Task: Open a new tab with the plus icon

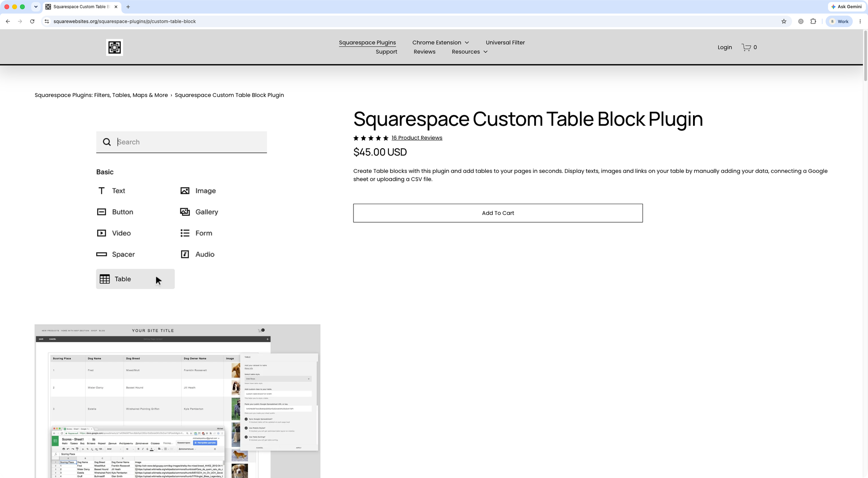Action: click(x=128, y=7)
